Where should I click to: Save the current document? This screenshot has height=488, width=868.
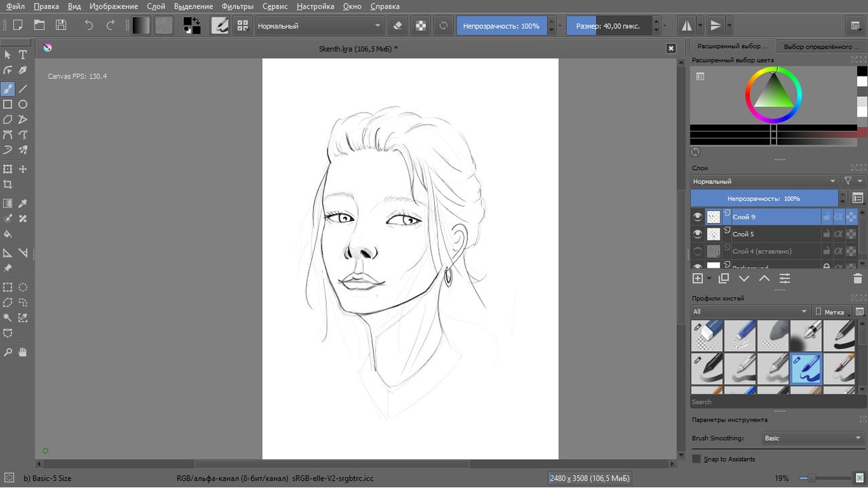tap(61, 26)
